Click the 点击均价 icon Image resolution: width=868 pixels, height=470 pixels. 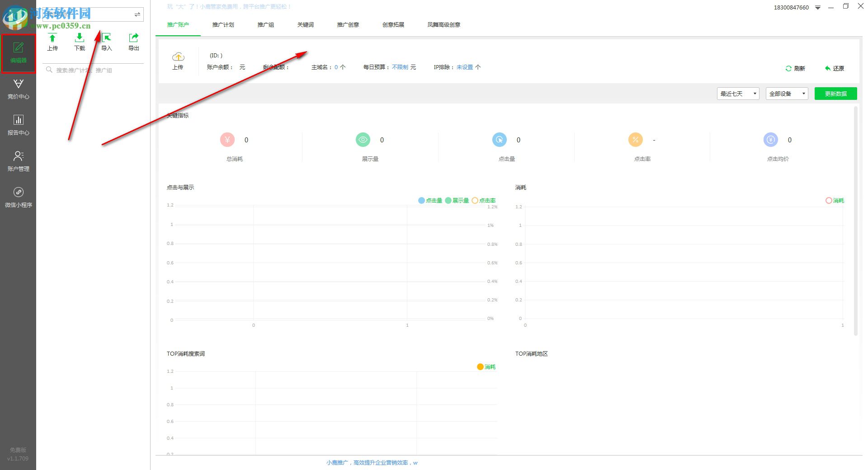(x=771, y=140)
